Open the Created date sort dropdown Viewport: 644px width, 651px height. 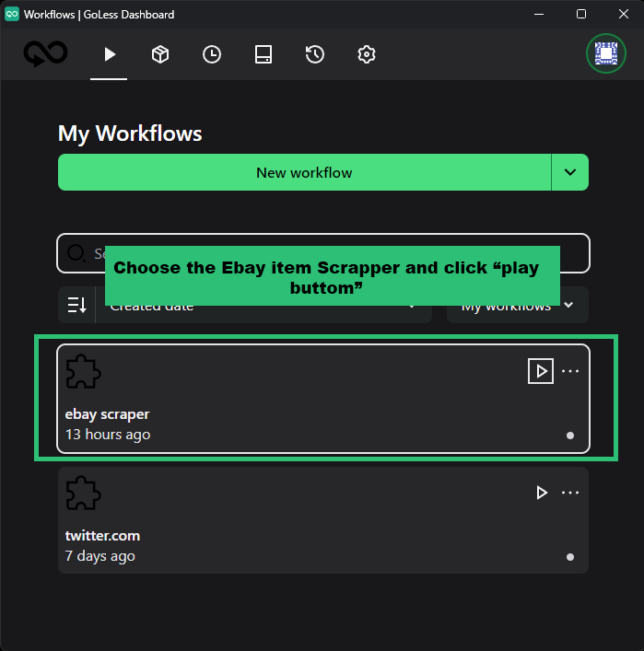click(x=263, y=305)
